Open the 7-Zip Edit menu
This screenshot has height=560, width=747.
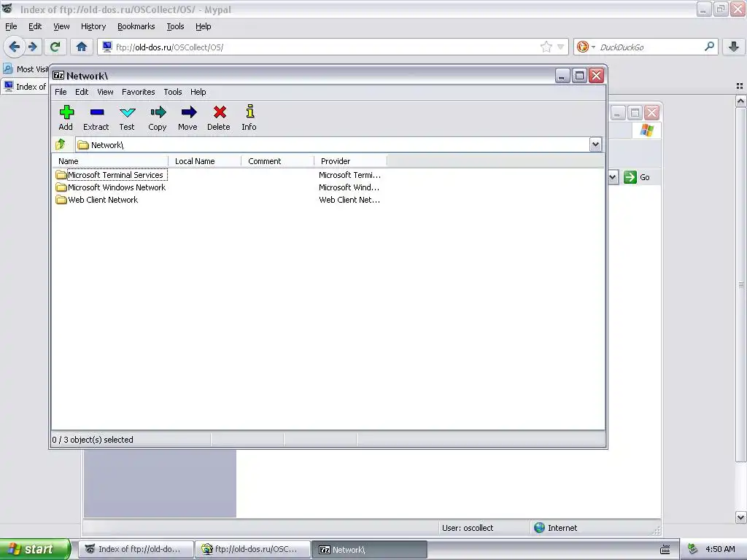tap(82, 92)
